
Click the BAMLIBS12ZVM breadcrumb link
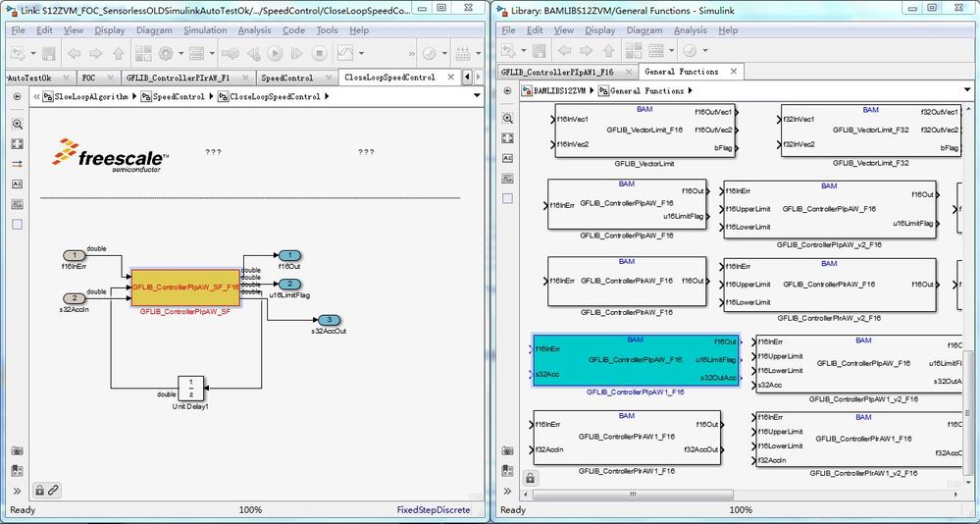tap(559, 90)
